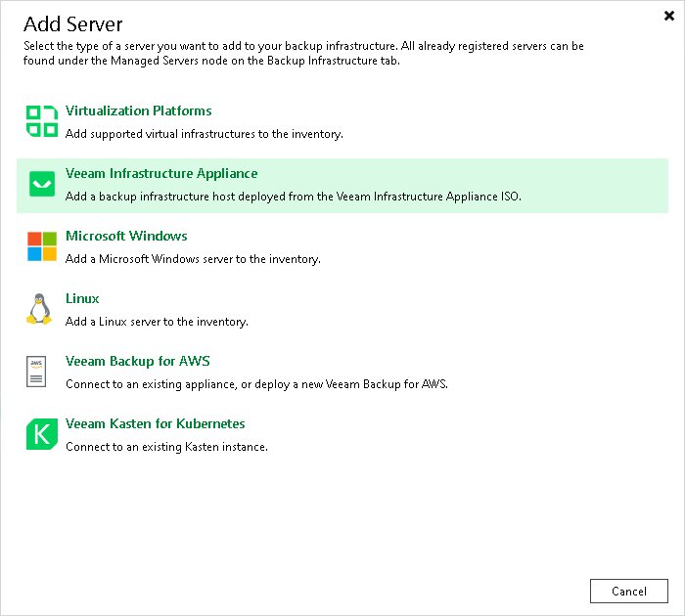This screenshot has width=685, height=616.
Task: Click the Microsoft Windows logo icon
Action: click(x=42, y=246)
